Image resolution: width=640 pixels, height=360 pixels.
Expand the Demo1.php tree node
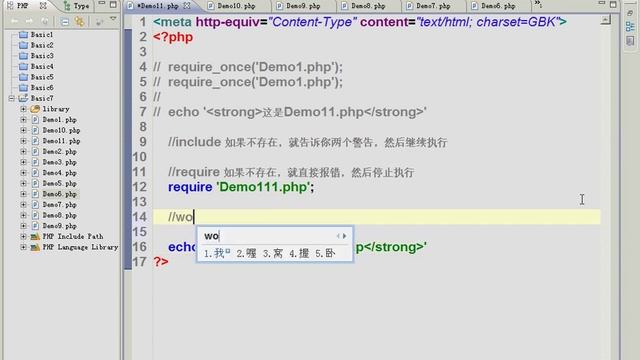click(23, 120)
